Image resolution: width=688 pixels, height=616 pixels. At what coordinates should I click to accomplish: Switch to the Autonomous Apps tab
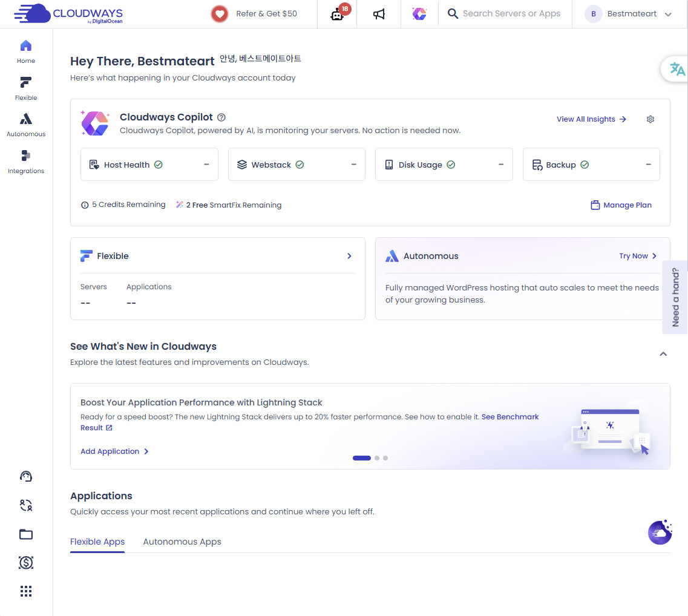coord(182,542)
